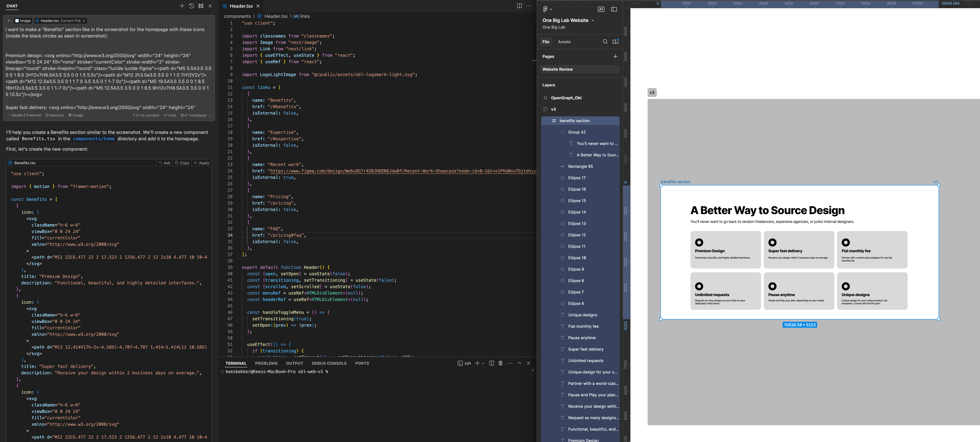Close the Header.tsx editor tab

tap(258, 6)
